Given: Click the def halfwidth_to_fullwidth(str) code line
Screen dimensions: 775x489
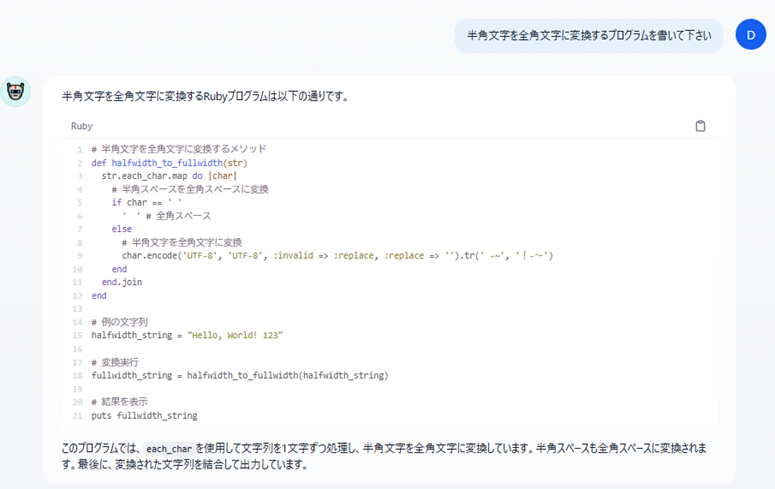Looking at the screenshot, I should tap(168, 162).
